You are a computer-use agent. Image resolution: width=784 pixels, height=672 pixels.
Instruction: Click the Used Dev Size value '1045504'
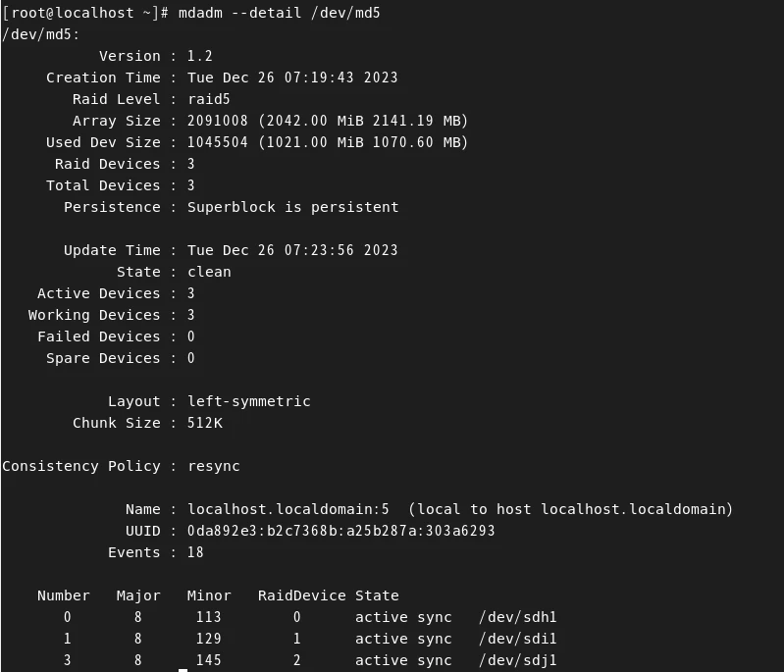point(218,142)
